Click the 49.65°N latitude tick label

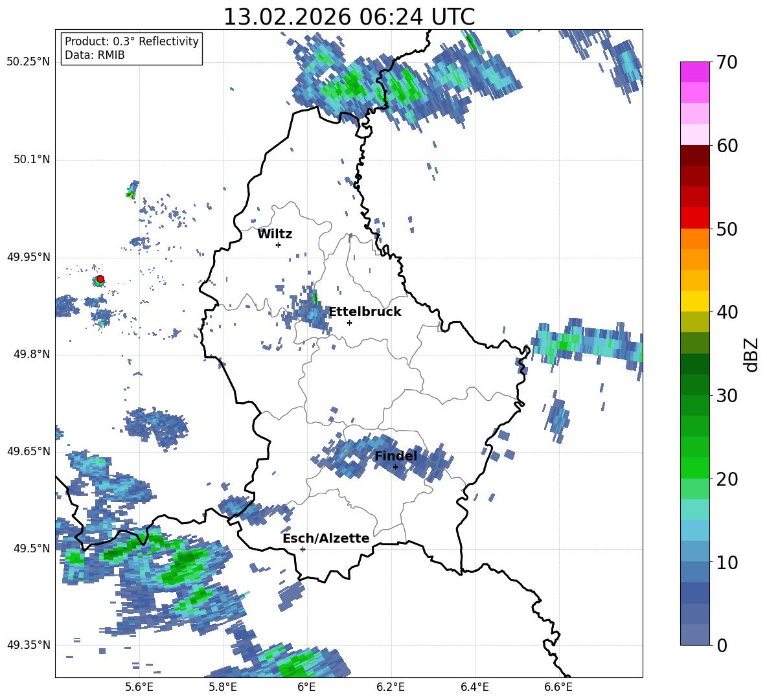(29, 451)
